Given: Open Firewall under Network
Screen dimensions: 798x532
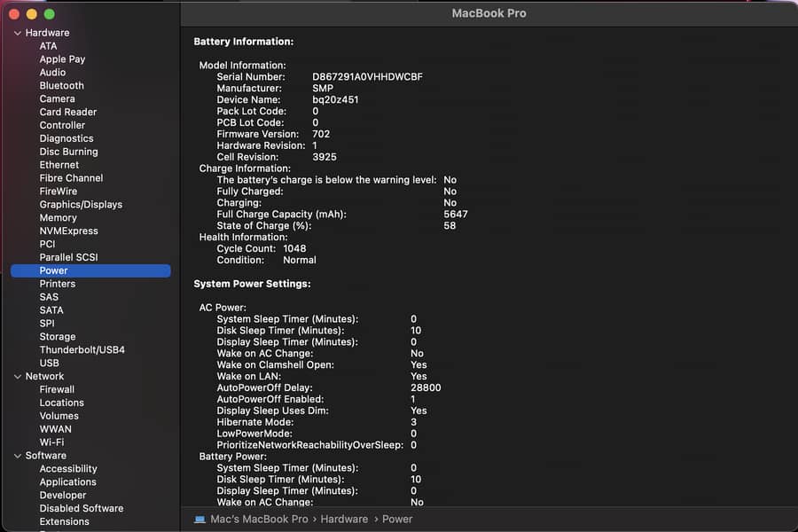Looking at the screenshot, I should pyautogui.click(x=57, y=389).
